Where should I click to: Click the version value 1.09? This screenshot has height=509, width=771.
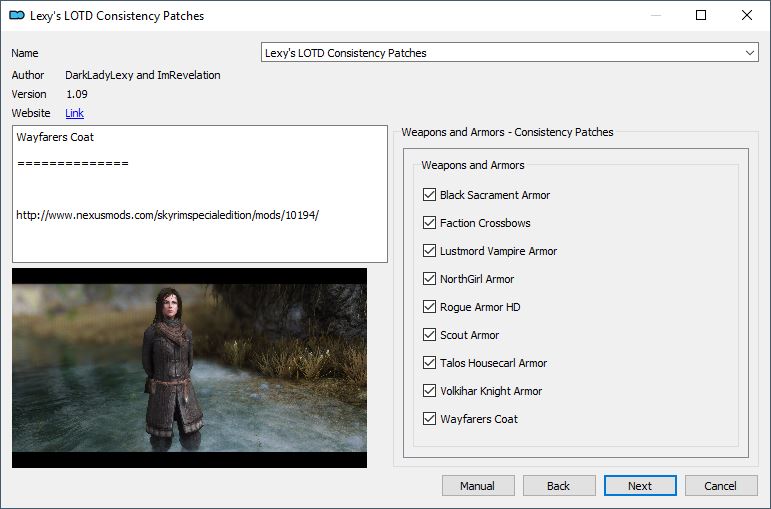pos(77,94)
